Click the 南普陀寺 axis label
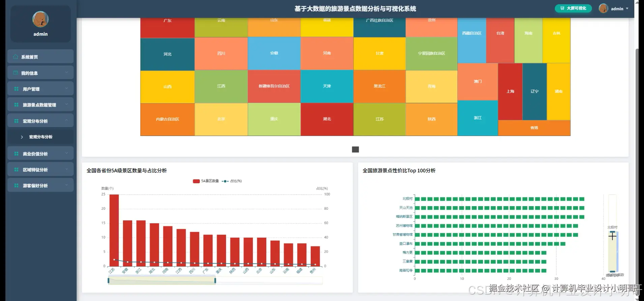 tap(406, 270)
